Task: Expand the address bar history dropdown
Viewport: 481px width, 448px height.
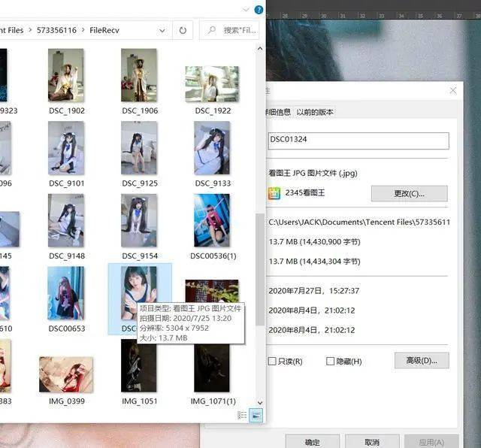Action: pyautogui.click(x=162, y=30)
